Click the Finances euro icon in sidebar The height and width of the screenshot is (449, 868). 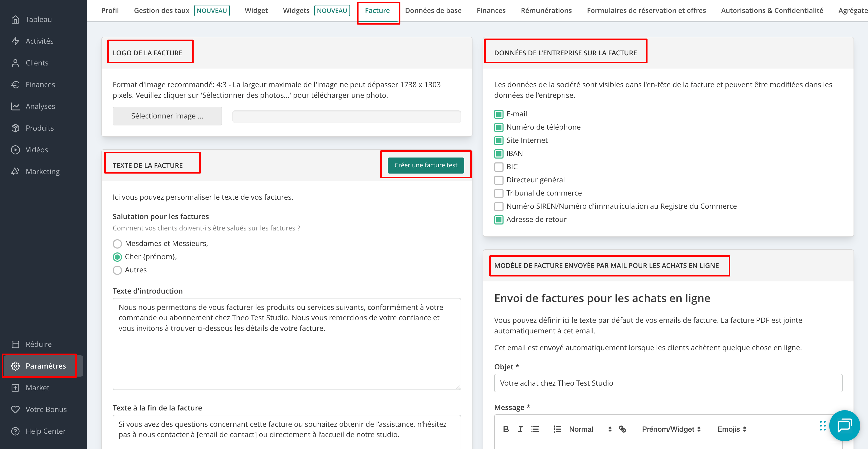(x=15, y=85)
